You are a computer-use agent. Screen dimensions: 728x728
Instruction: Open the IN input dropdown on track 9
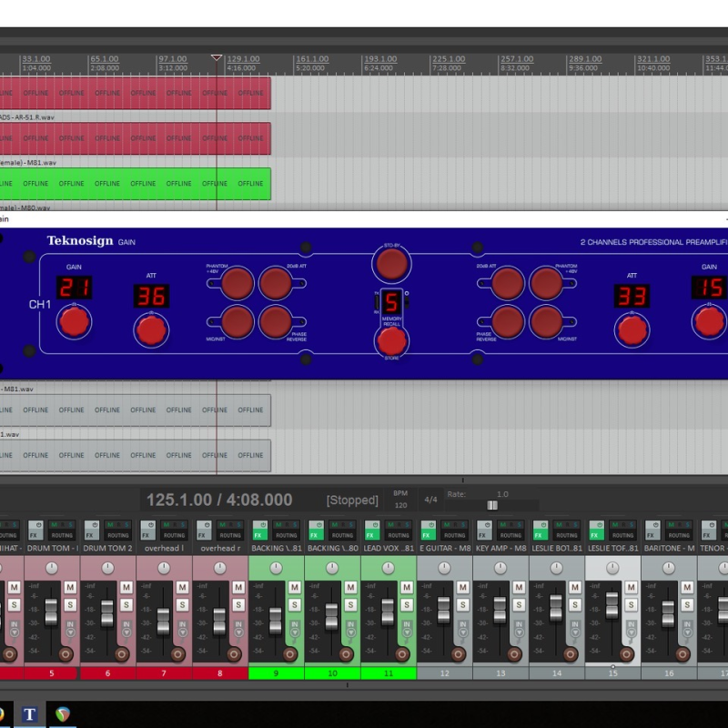[295, 628]
